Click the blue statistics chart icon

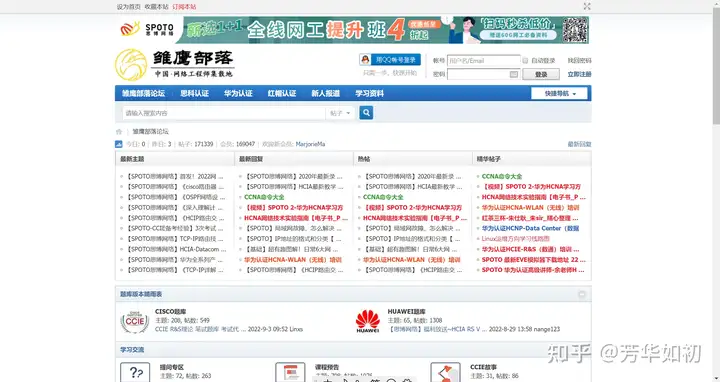(118, 144)
